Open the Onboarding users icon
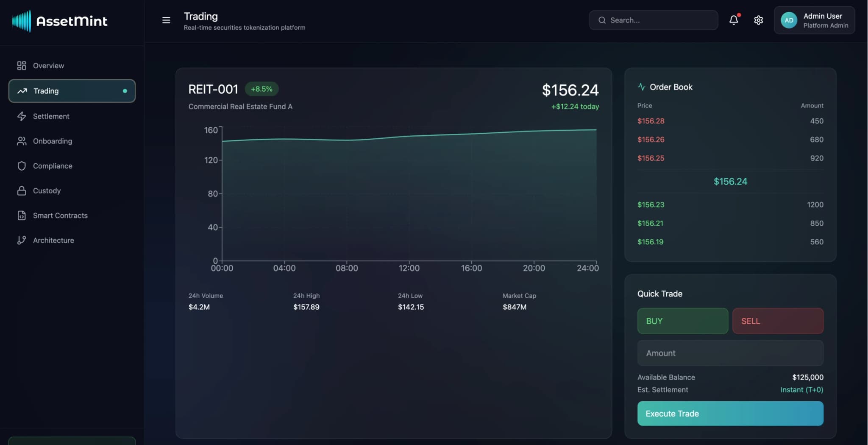The height and width of the screenshot is (445, 868). [x=22, y=141]
